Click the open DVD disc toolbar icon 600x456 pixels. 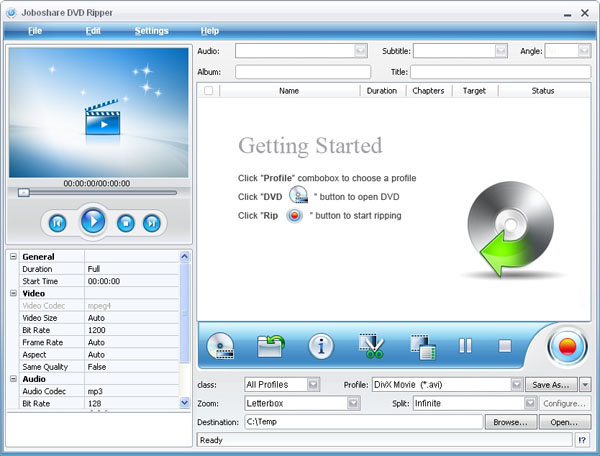(x=220, y=346)
